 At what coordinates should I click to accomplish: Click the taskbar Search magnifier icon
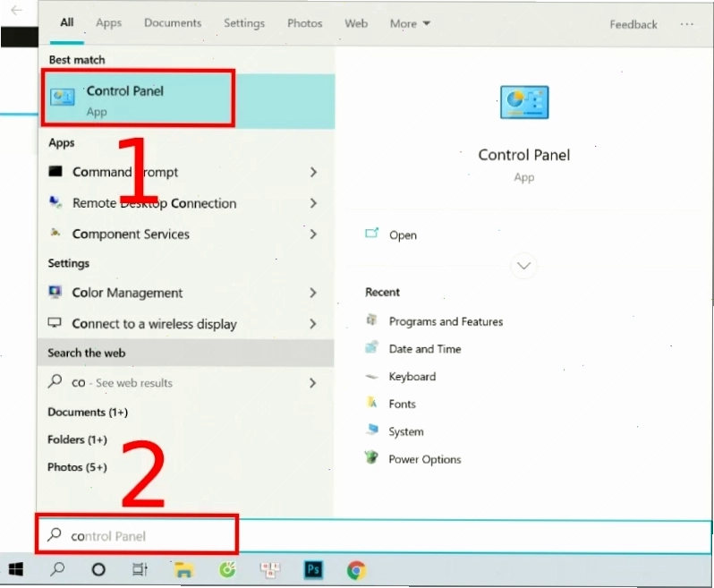point(57,569)
